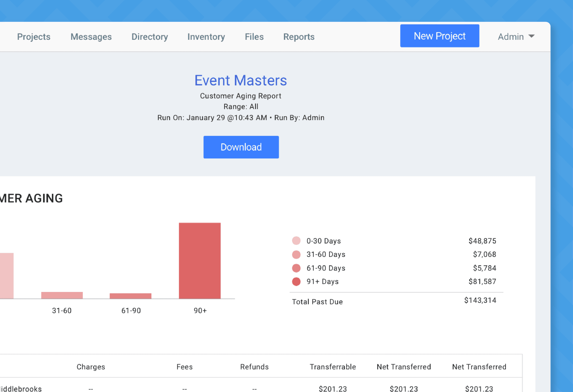Click the Charges column header
This screenshot has width=573, height=392.
point(91,367)
